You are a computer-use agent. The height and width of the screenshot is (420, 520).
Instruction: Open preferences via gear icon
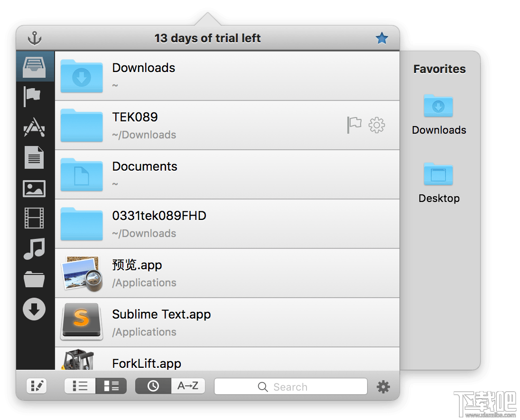pos(383,386)
